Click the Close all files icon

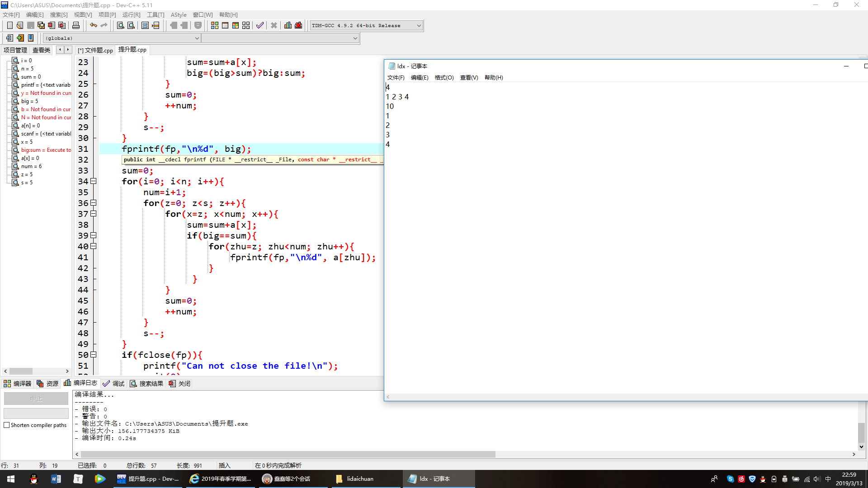(62, 25)
